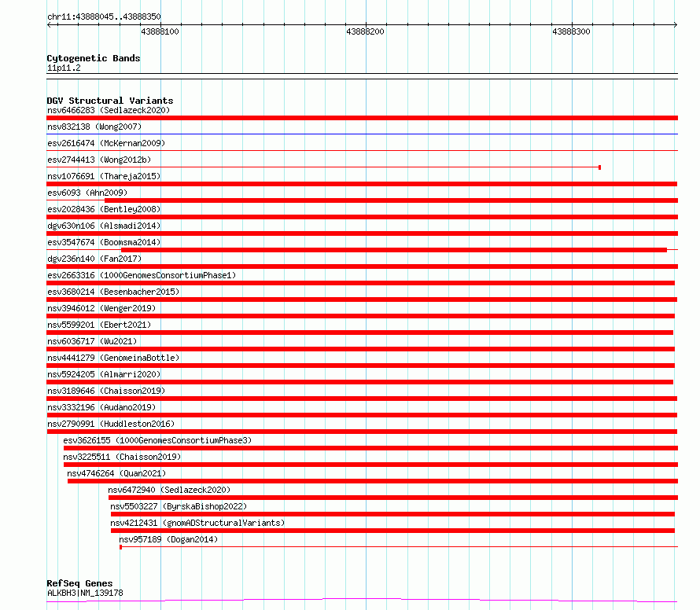Click the ALKBH3|NM_139178 gene label
700x610 pixels.
click(x=85, y=593)
